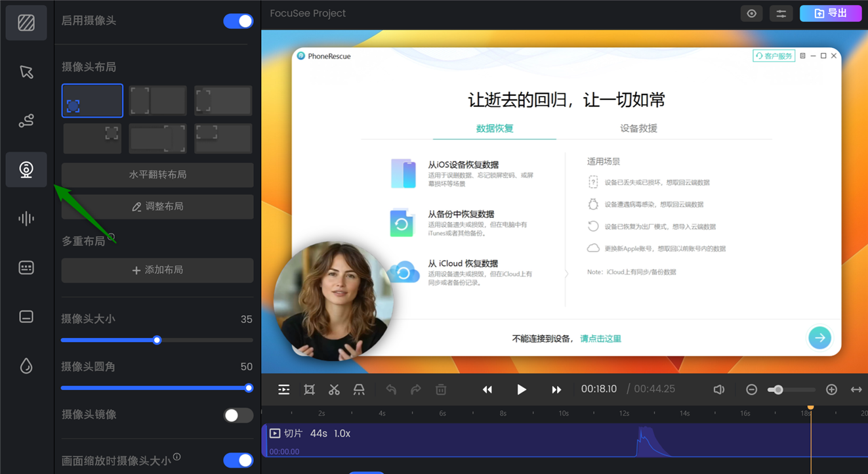Click the info icon beside 画面缩放时摄像头大小
This screenshot has width=868, height=474.
tap(177, 457)
